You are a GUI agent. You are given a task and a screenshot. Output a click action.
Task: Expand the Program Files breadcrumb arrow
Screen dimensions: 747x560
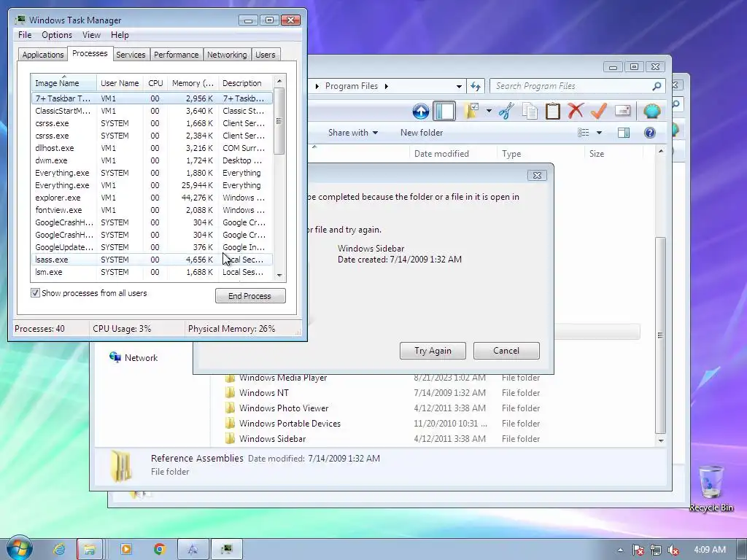click(387, 86)
